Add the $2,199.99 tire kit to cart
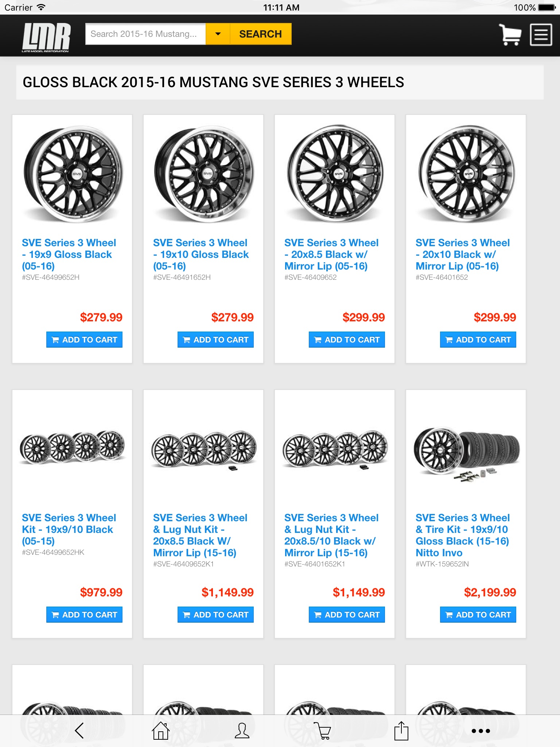 click(x=478, y=615)
